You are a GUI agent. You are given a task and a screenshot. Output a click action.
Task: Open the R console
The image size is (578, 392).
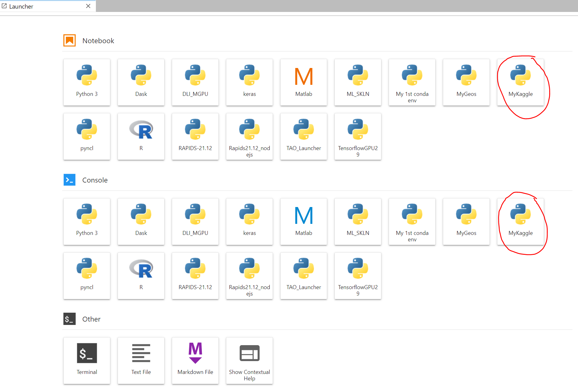(x=141, y=276)
